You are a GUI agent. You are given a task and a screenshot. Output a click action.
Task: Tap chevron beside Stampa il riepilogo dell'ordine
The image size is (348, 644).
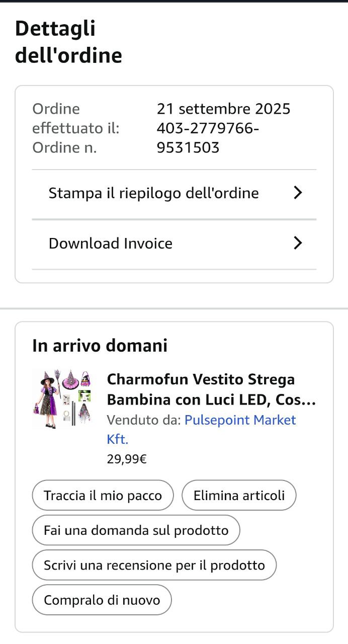click(x=298, y=193)
